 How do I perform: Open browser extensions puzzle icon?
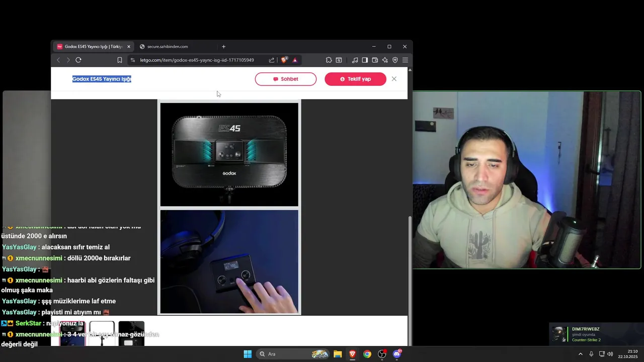coord(329,60)
